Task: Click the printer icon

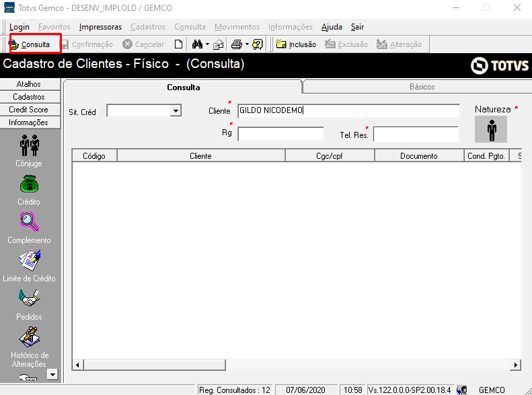Action: (x=237, y=44)
